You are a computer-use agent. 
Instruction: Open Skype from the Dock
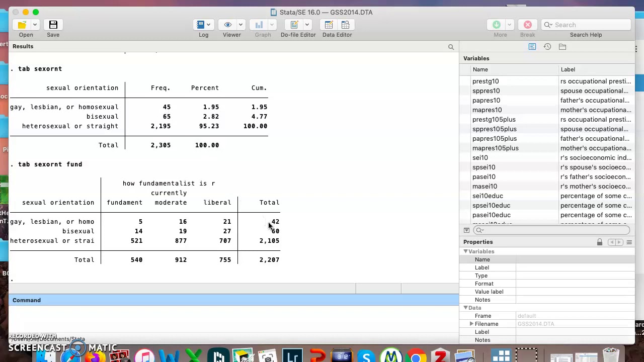pyautogui.click(x=366, y=357)
